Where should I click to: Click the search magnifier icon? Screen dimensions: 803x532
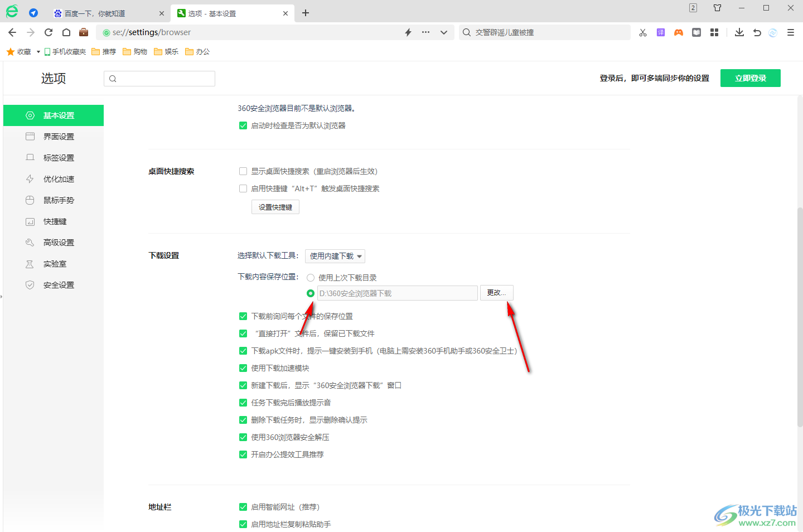click(467, 32)
